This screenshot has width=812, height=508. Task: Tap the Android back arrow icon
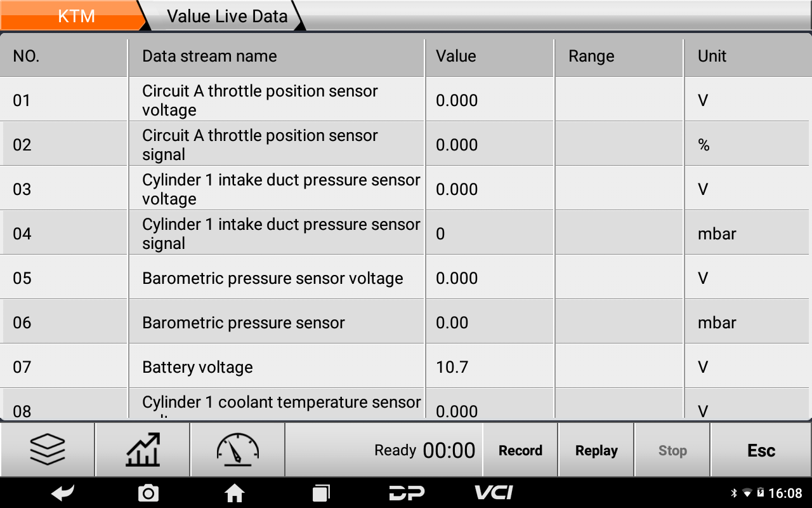point(63,493)
